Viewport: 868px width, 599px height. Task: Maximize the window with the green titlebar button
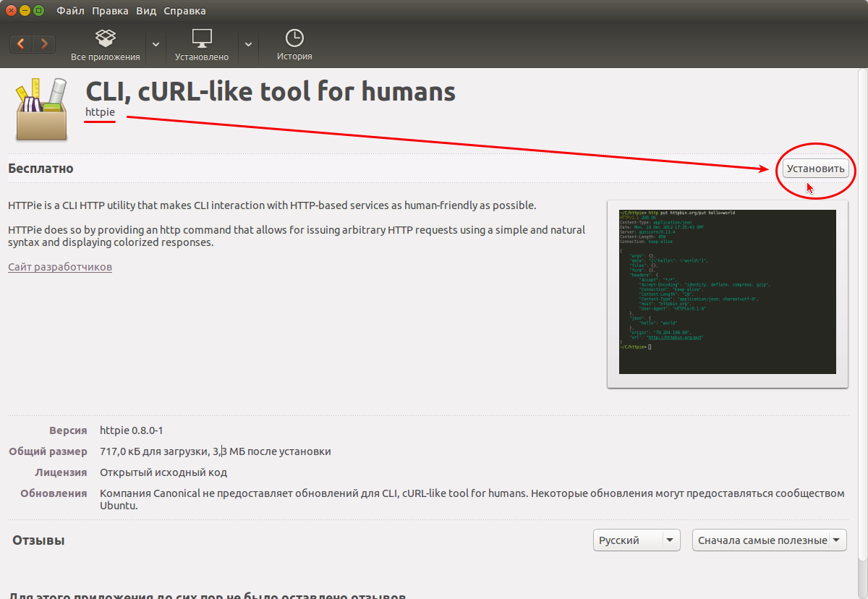[x=38, y=11]
